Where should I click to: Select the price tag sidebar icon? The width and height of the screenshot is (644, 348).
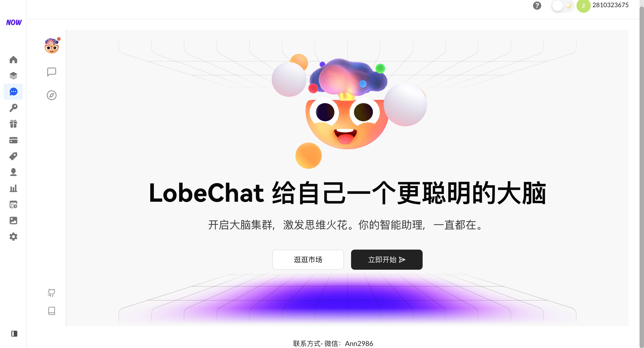pyautogui.click(x=13, y=156)
